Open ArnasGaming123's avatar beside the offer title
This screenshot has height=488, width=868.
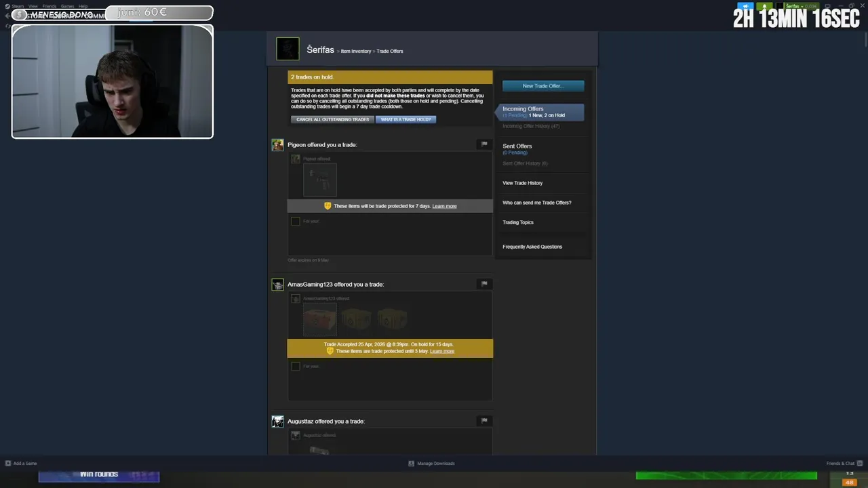277,285
